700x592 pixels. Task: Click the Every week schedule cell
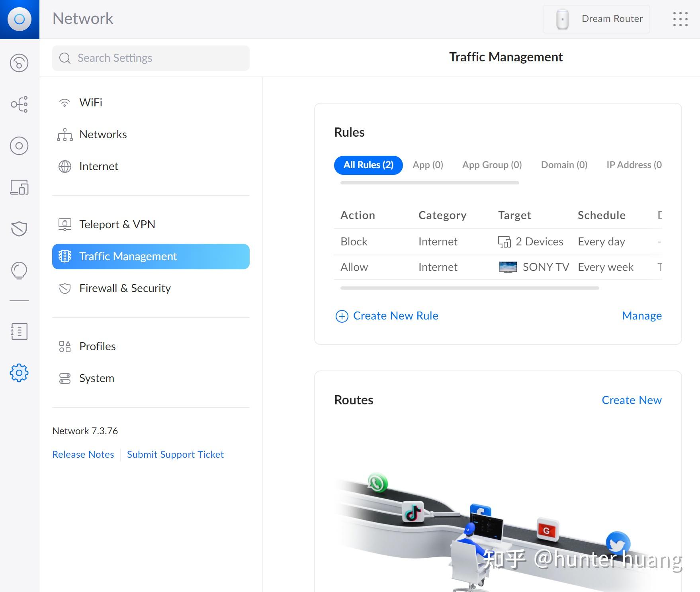[606, 267]
